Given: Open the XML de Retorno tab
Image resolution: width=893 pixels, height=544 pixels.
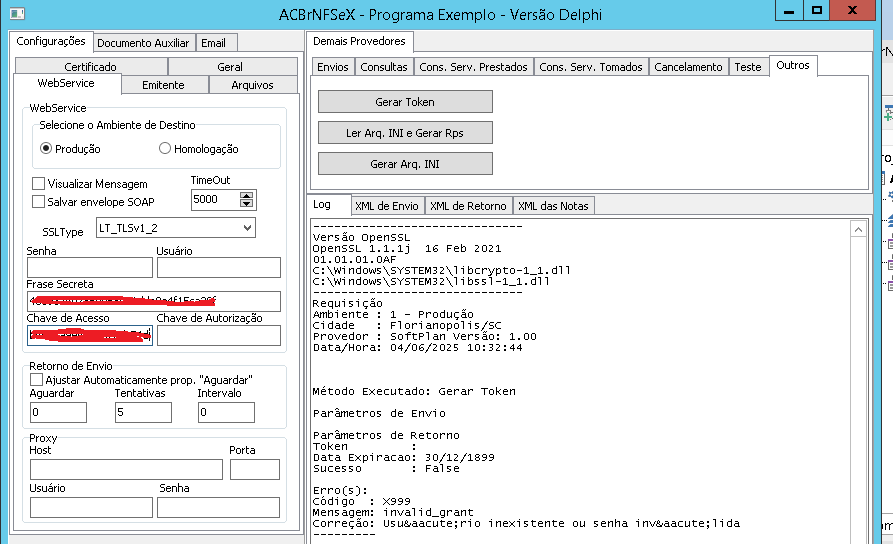Looking at the screenshot, I should tap(468, 206).
